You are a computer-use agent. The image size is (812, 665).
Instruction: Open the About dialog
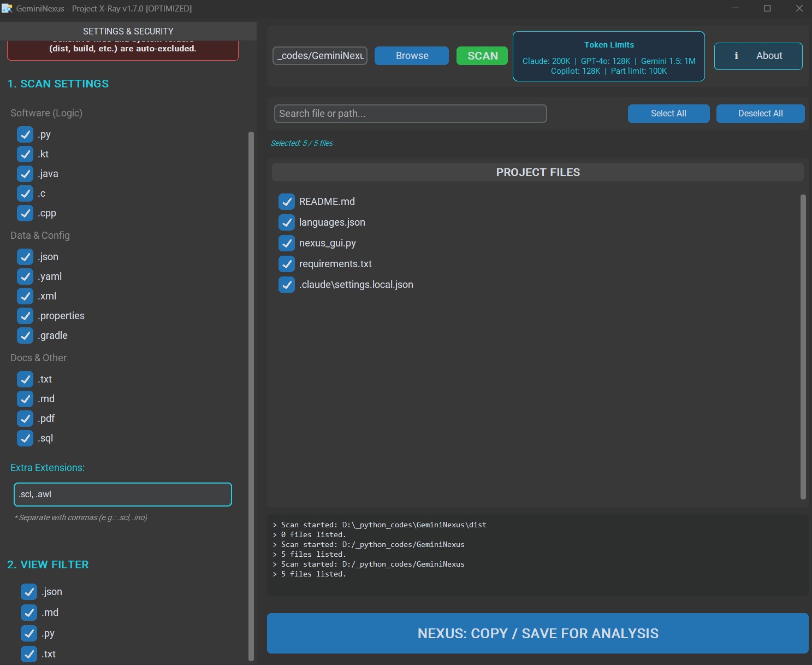(758, 56)
